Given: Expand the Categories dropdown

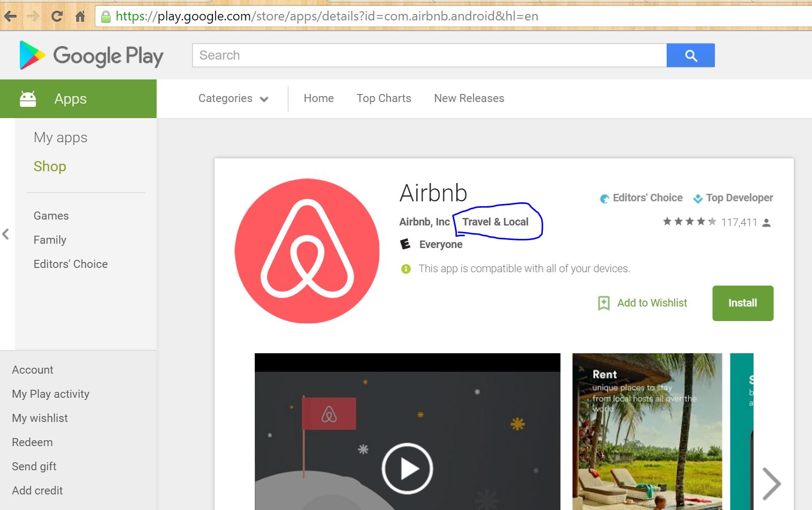Looking at the screenshot, I should [233, 98].
